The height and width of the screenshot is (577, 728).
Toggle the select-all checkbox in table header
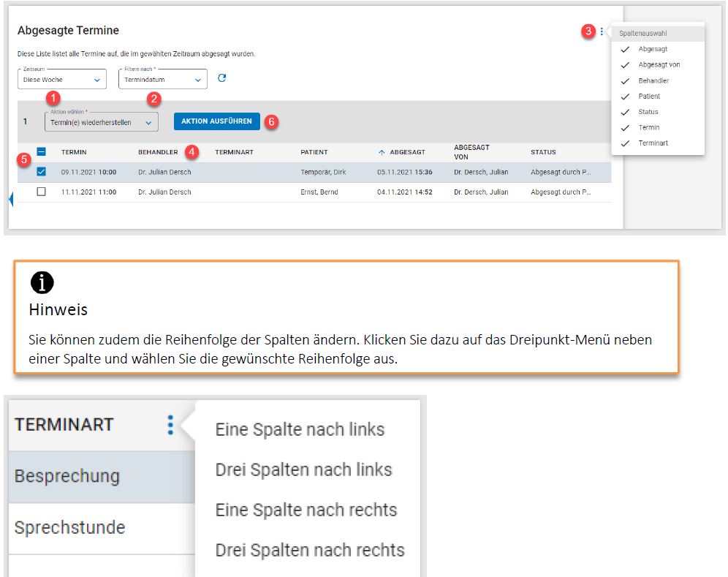pos(42,152)
